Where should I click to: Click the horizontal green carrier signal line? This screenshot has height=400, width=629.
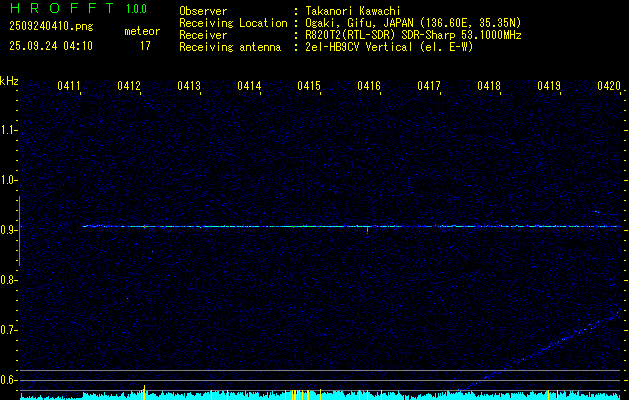click(x=351, y=226)
